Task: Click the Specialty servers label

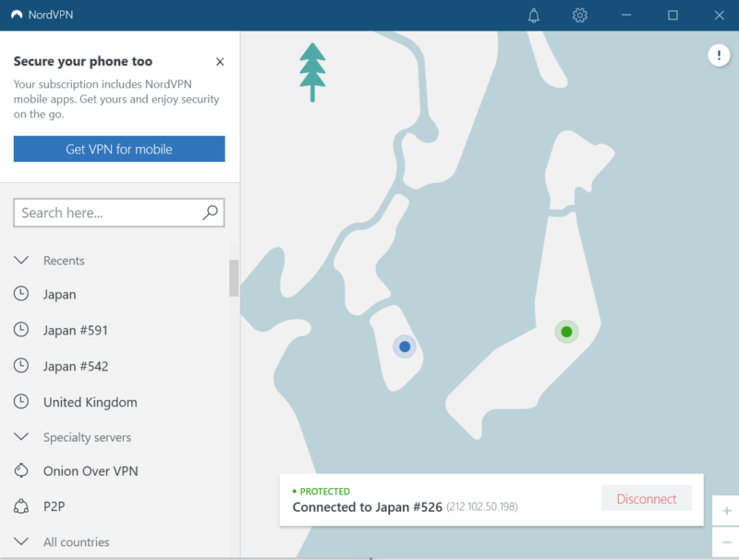Action: (87, 437)
